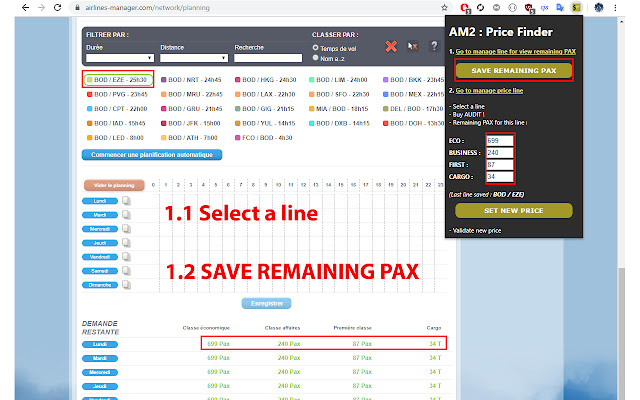Click Jeudi in the Demande Restante table

100,386
